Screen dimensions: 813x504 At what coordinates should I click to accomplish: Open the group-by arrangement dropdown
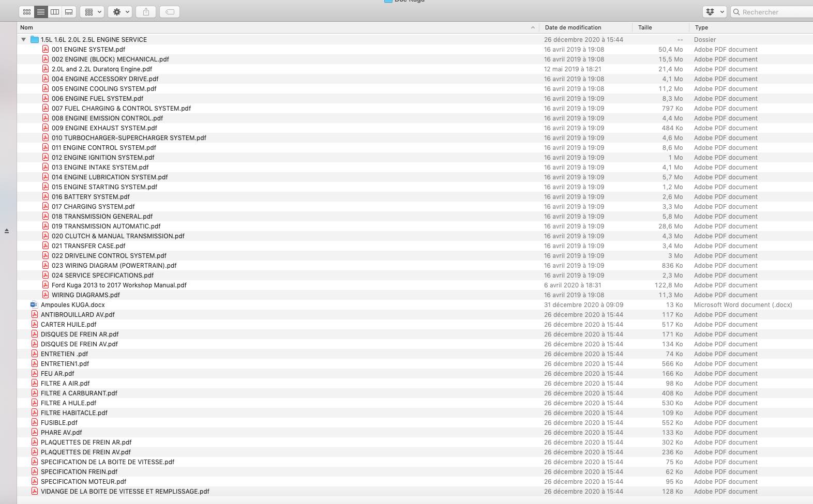[93, 12]
